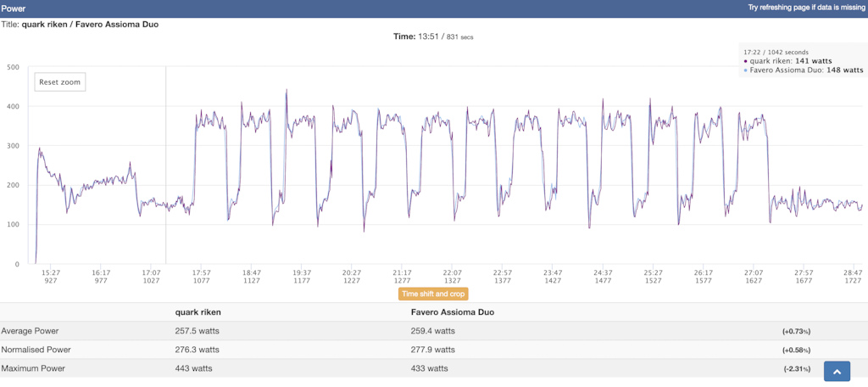Click the 15:27 x-axis time label

[x=51, y=272]
